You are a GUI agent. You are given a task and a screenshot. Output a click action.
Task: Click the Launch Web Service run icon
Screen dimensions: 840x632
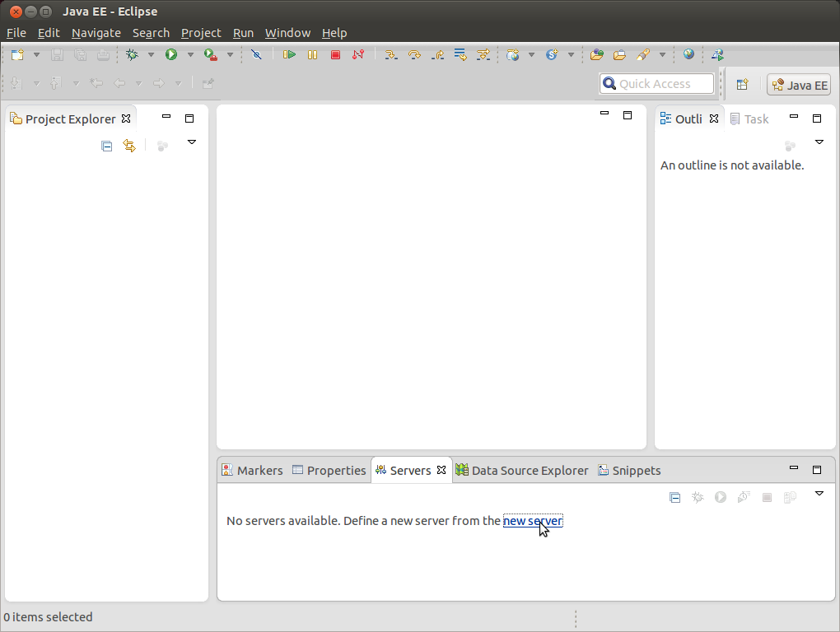click(x=717, y=54)
